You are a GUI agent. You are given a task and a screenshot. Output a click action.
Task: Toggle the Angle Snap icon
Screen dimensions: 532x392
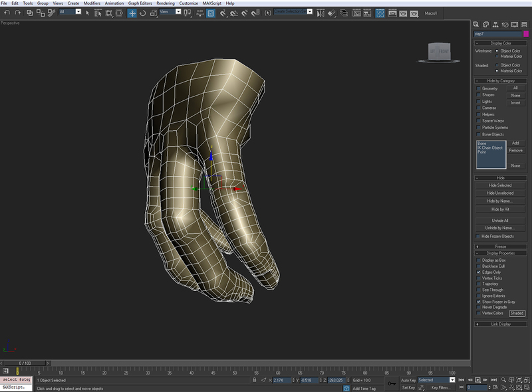pos(234,13)
